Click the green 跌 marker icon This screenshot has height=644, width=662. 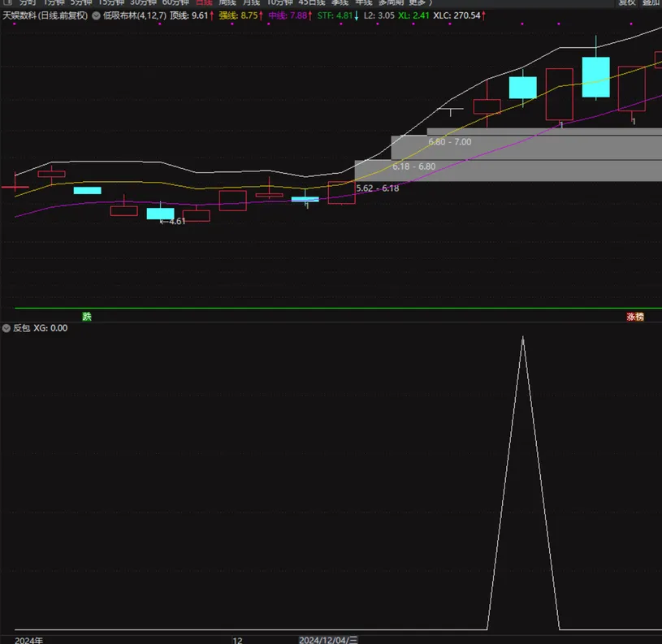point(87,317)
